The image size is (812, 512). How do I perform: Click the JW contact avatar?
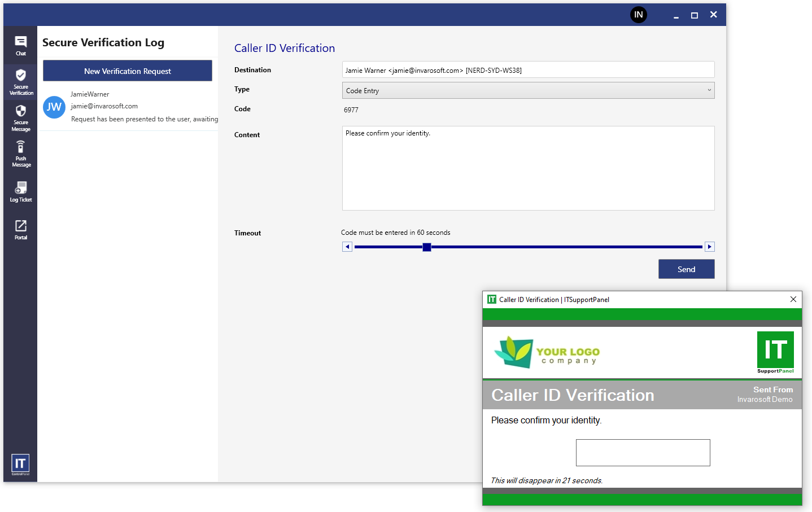[x=54, y=107]
